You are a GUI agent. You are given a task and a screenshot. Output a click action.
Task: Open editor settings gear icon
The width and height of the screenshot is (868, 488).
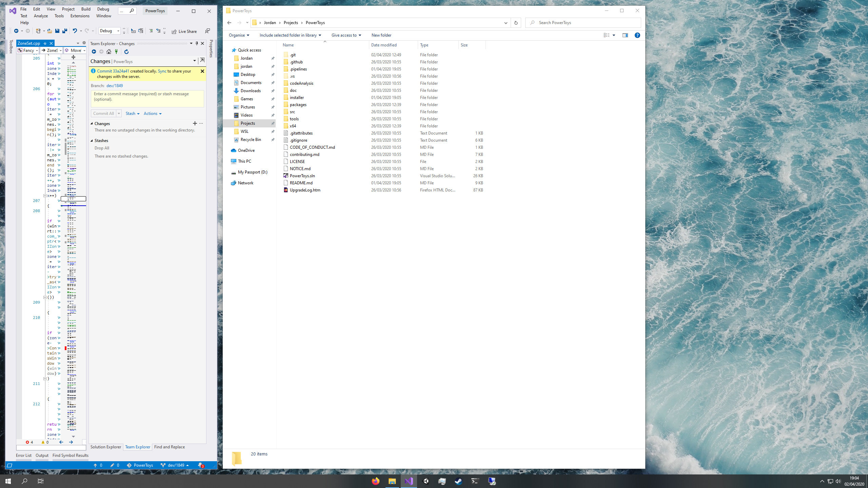pos(84,43)
